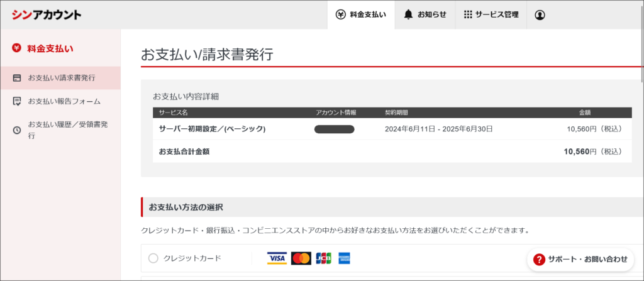Click the シンアカウント logo
Image resolution: width=644 pixels, height=281 pixels.
point(46,14)
